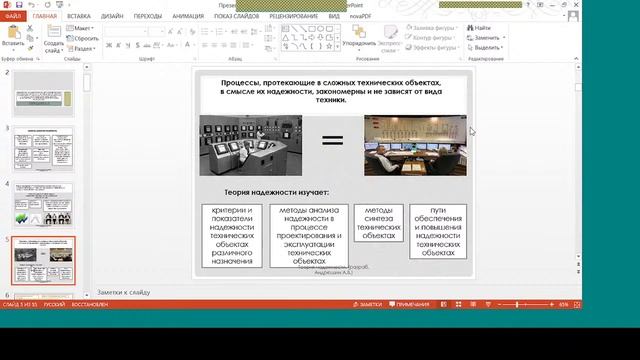The image size is (640, 360).
Task: Increase font size with larger A icon
Action: pos(170,31)
